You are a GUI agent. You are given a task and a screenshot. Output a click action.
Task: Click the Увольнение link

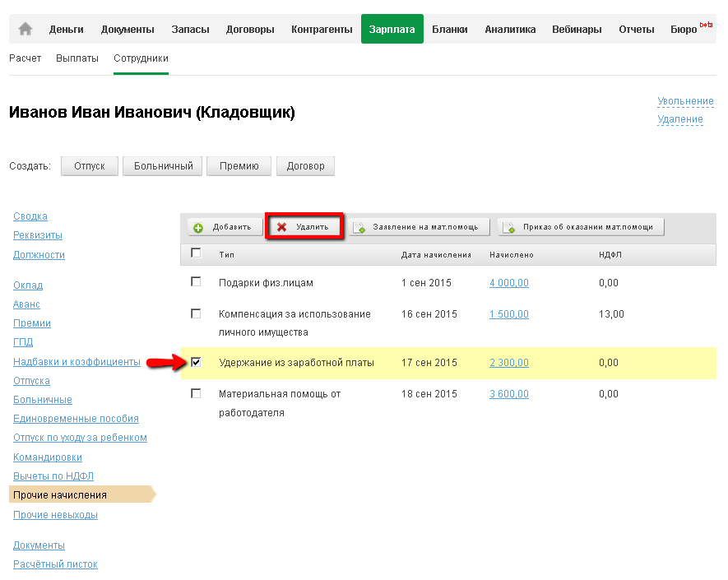pos(685,101)
